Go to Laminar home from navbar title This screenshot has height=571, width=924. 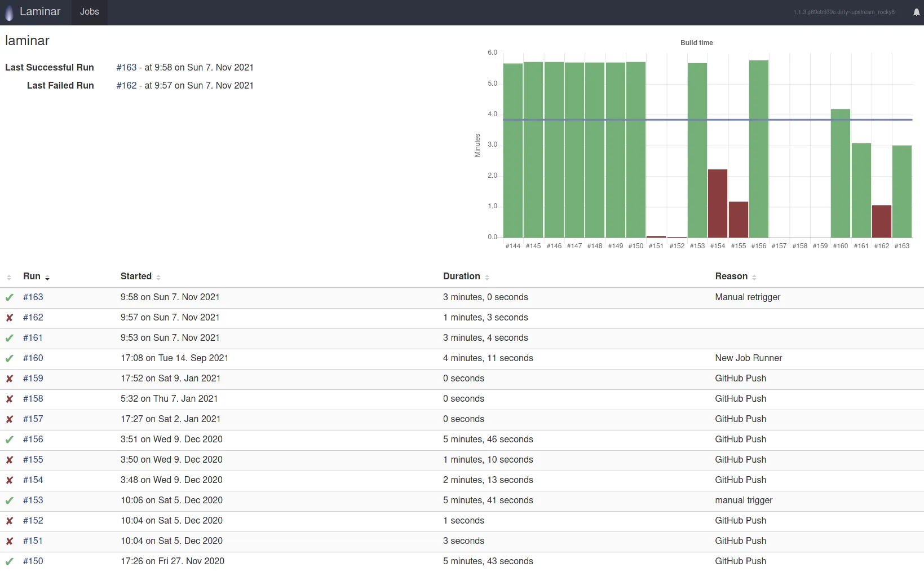click(x=39, y=12)
